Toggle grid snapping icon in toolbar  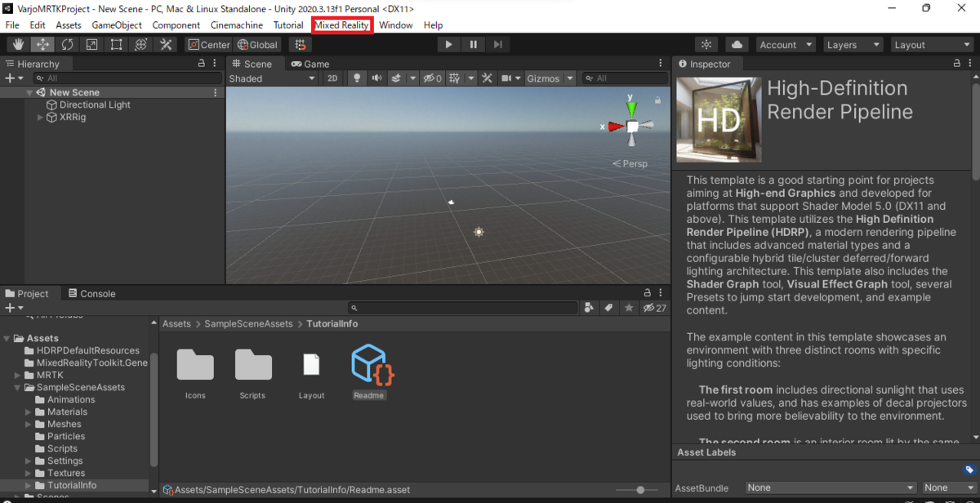(301, 45)
